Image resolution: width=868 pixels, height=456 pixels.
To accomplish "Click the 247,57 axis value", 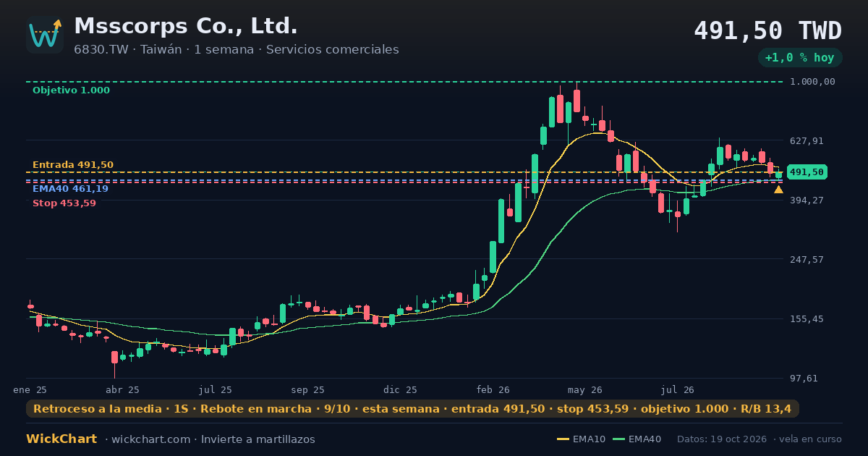I will (x=807, y=260).
